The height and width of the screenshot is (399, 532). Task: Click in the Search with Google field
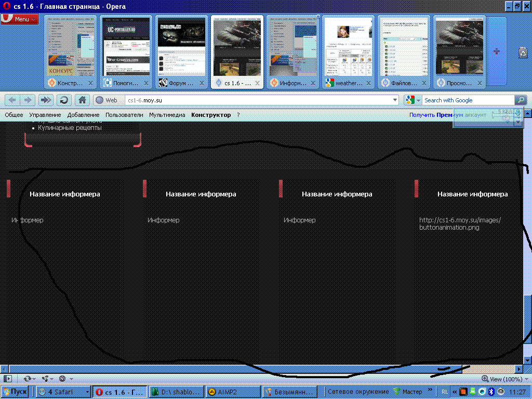468,100
